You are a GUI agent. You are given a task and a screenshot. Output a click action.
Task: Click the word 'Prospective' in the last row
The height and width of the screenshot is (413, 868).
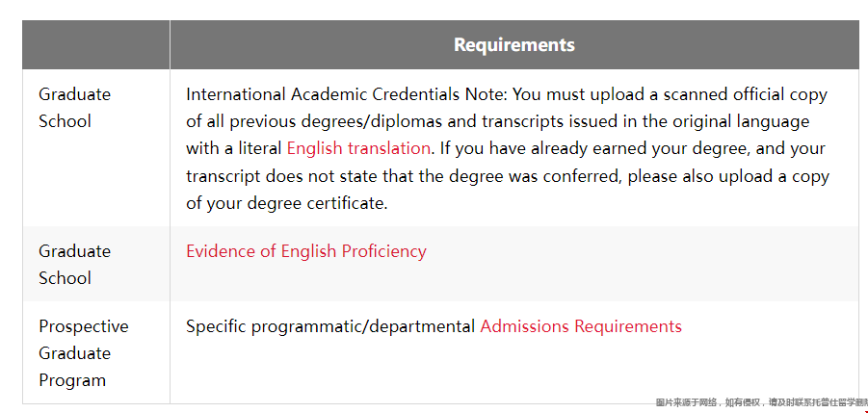point(83,326)
